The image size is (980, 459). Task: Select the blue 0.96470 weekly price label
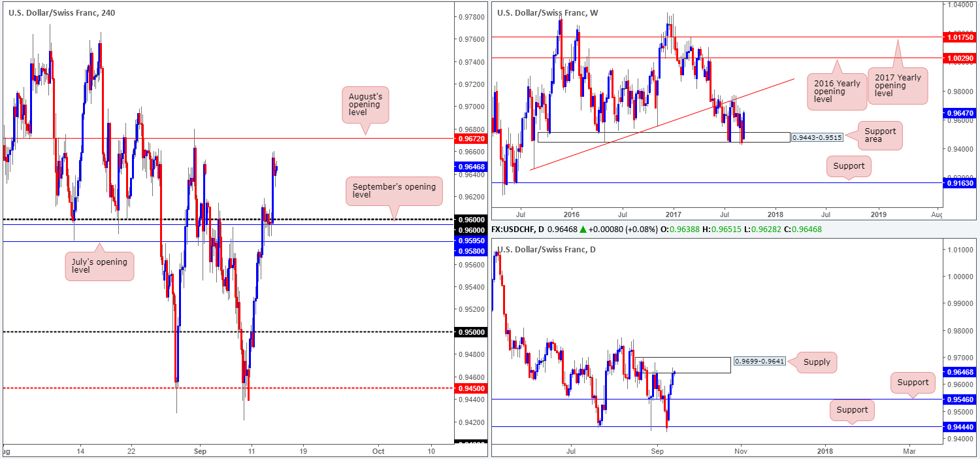[x=960, y=112]
